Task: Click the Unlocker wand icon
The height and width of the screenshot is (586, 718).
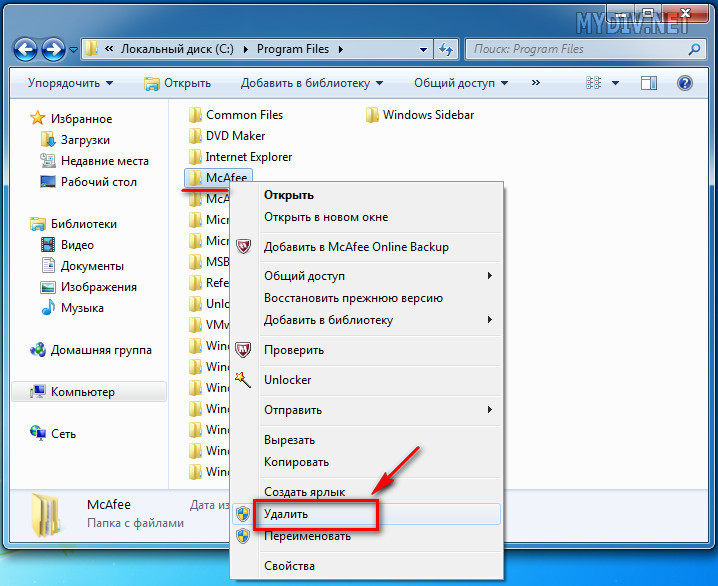Action: [x=243, y=380]
